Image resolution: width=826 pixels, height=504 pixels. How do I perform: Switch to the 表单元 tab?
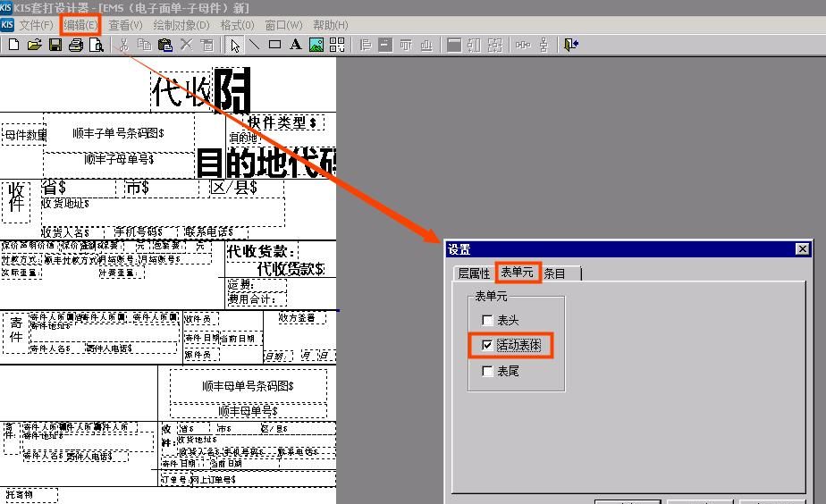[x=518, y=272]
